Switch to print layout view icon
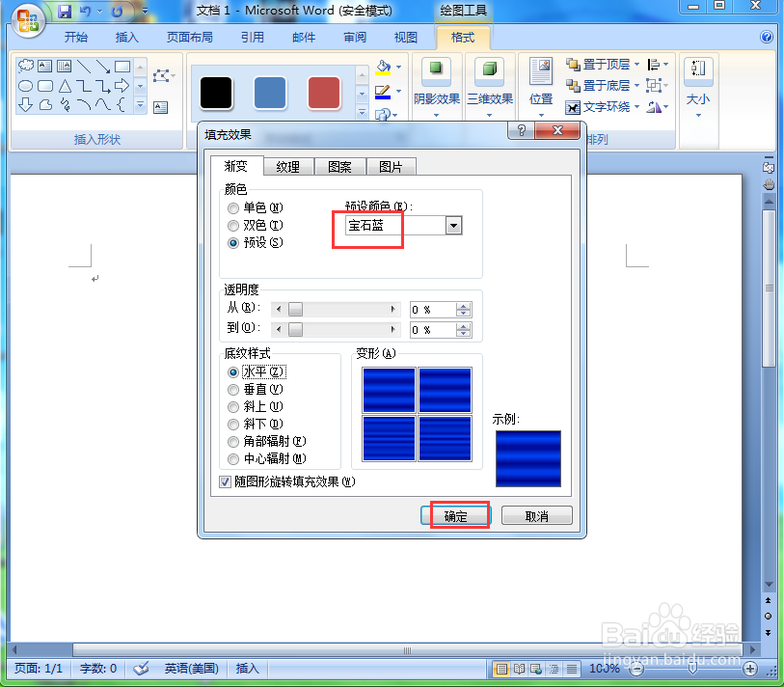 (501, 669)
